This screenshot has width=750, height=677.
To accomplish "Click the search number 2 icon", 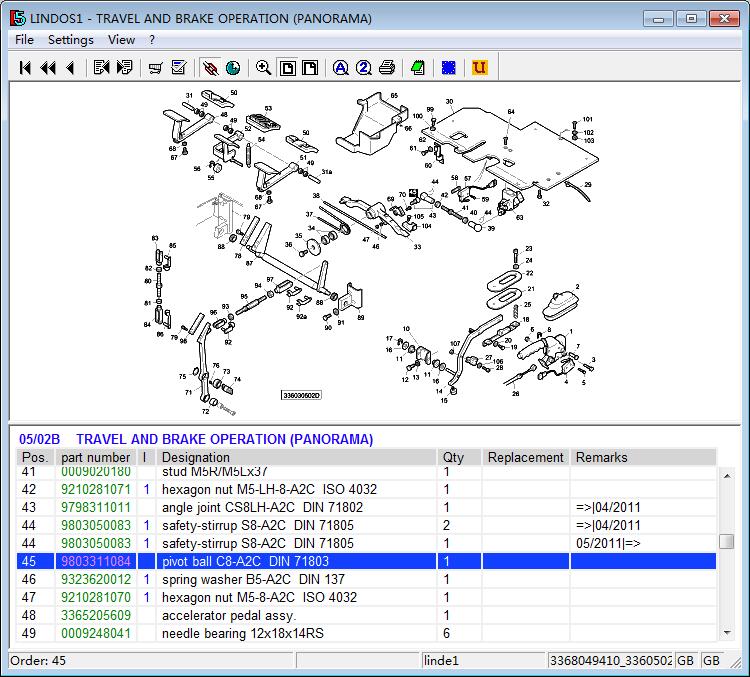I will pos(364,68).
